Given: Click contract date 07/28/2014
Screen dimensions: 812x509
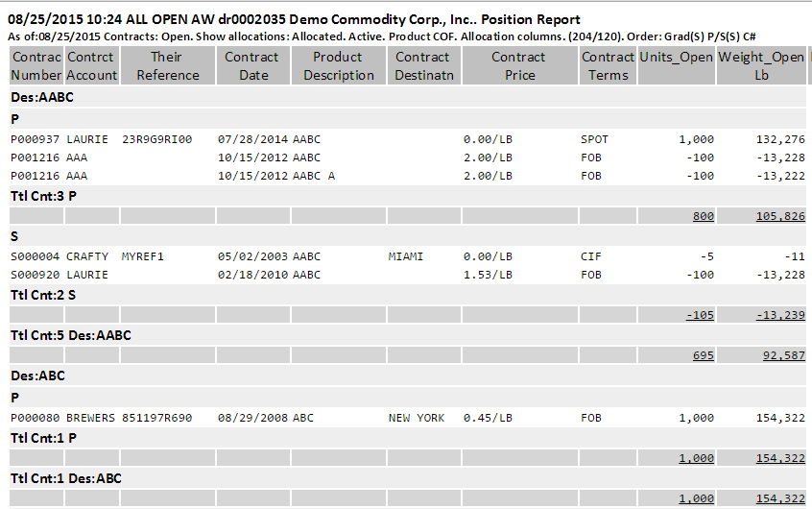Looking at the screenshot, I should 252,139.
